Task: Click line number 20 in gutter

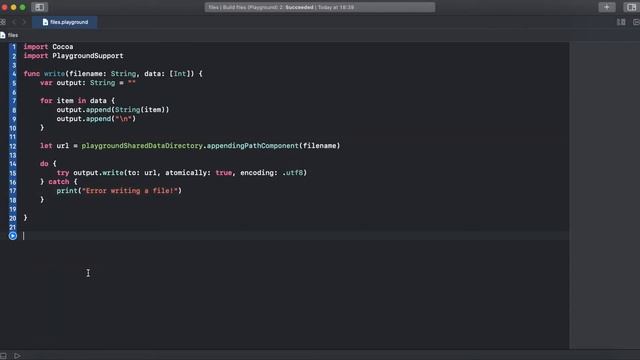Action: click(x=13, y=218)
